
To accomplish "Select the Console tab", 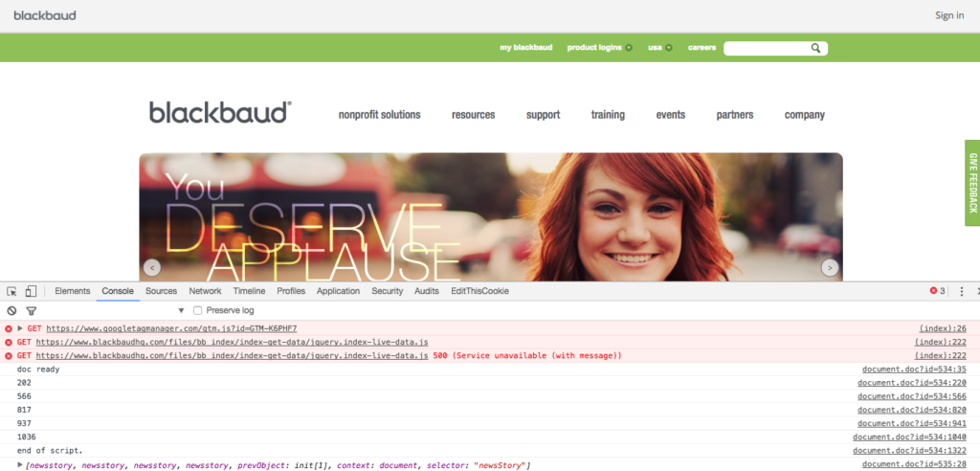I will tap(118, 291).
